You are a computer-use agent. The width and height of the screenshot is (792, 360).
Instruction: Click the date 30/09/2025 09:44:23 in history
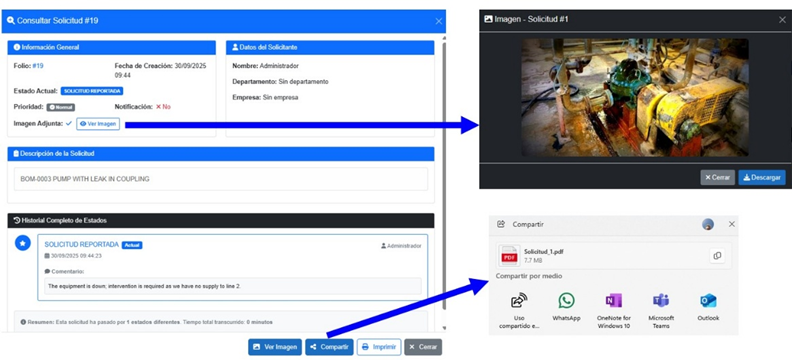(73, 256)
